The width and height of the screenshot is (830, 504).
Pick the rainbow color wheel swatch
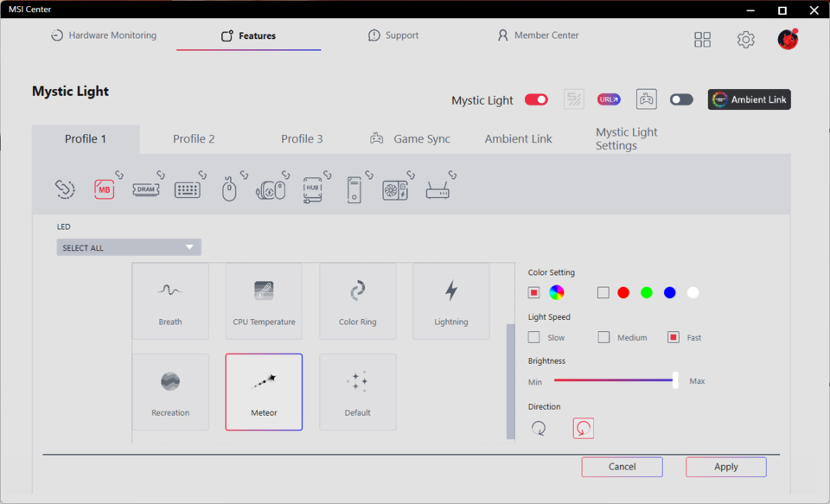pyautogui.click(x=556, y=292)
